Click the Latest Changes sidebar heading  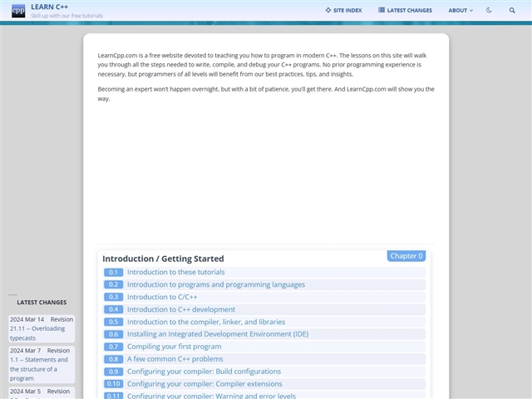tap(42, 303)
